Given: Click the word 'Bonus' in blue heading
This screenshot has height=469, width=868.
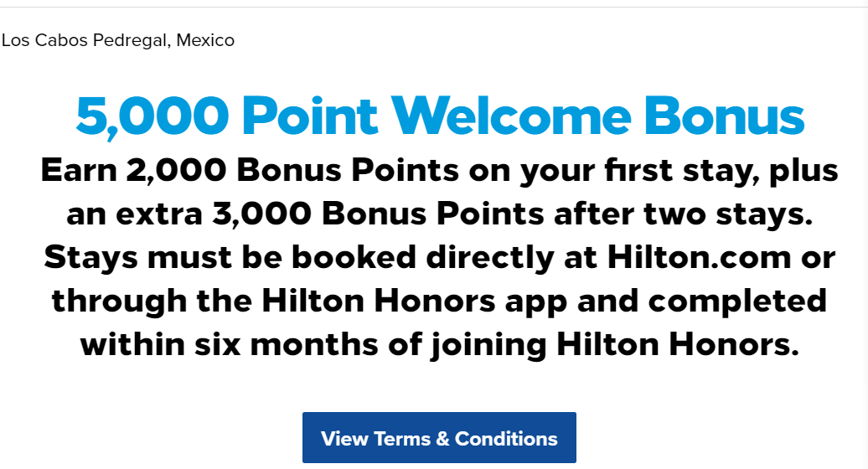Looking at the screenshot, I should point(724,116).
